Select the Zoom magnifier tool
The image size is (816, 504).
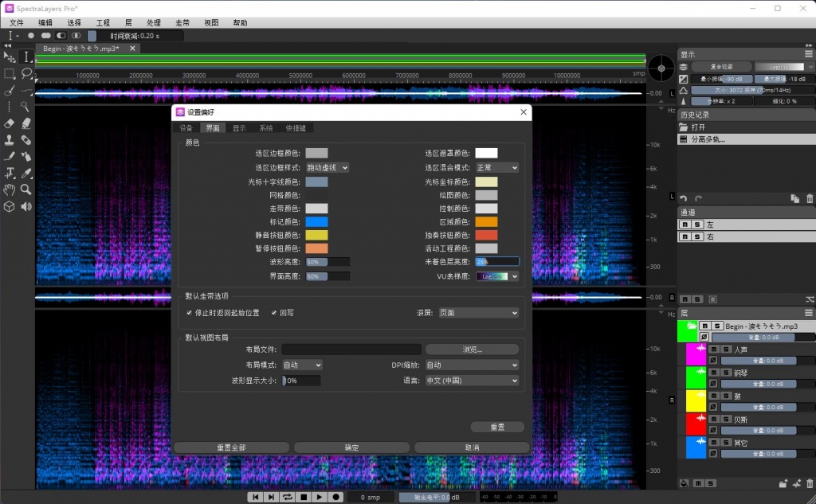coord(26,189)
